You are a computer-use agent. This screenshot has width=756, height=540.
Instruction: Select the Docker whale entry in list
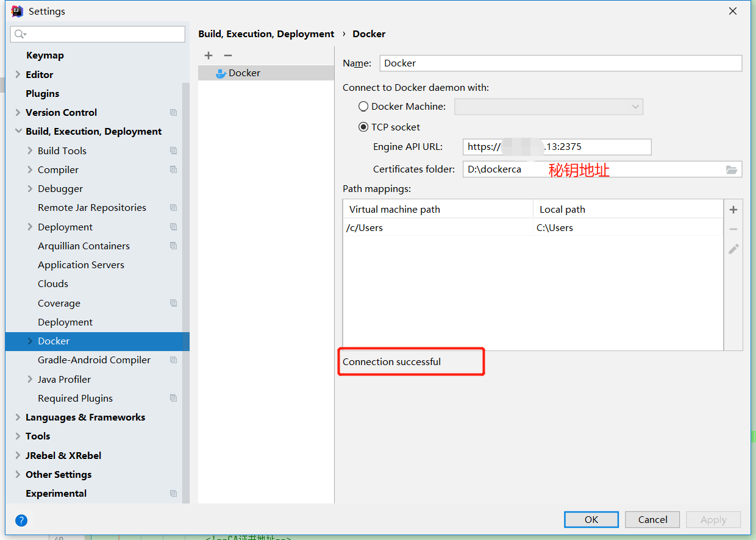coord(266,73)
